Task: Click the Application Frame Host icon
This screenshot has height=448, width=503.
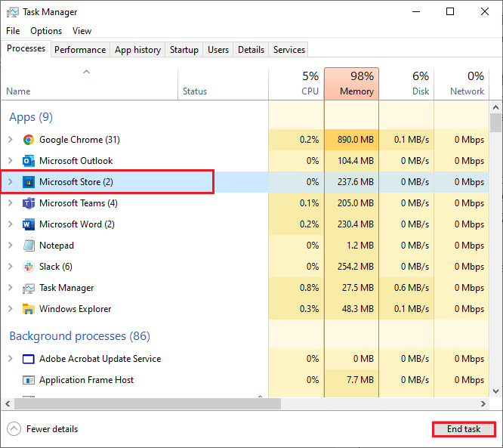Action: point(29,380)
